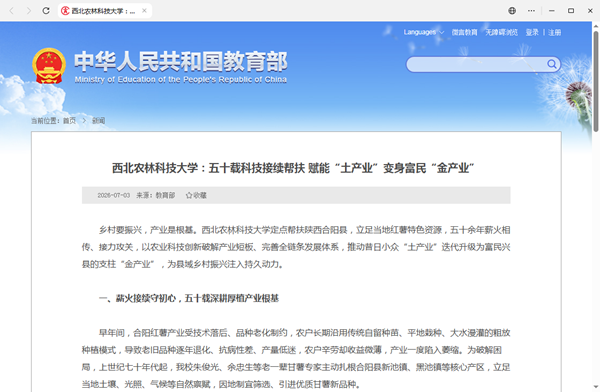600x392 pixels.
Task: Click the 来源：教育部 source text
Action: tap(156, 195)
